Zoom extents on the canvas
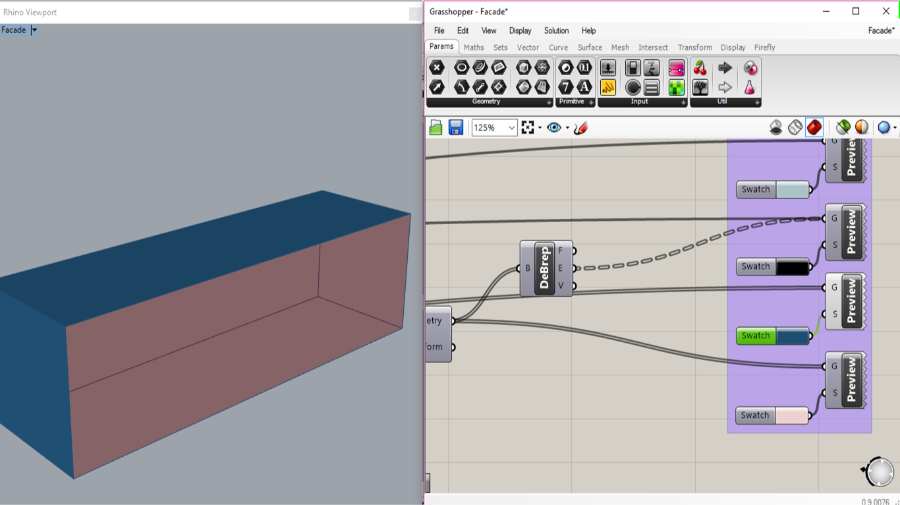 point(528,127)
